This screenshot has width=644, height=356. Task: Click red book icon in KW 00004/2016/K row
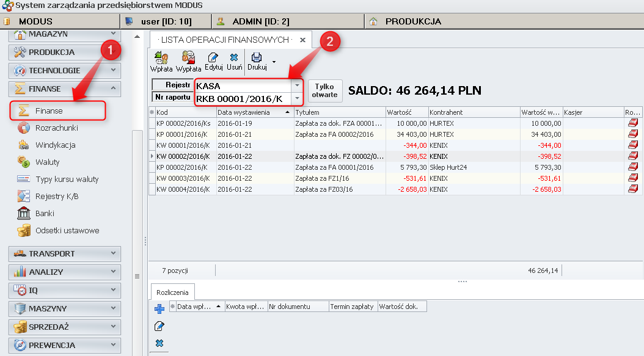pyautogui.click(x=634, y=189)
